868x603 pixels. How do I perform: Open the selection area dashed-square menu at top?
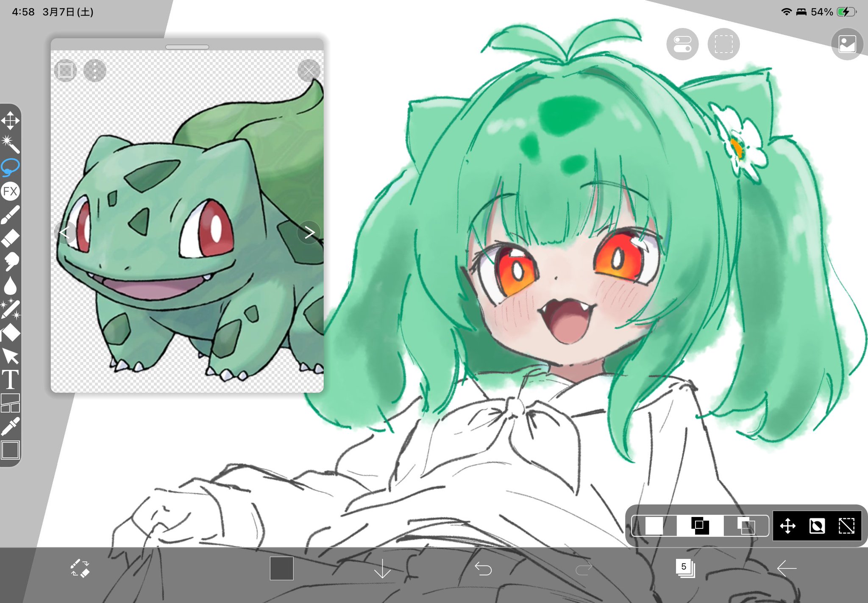pyautogui.click(x=723, y=44)
